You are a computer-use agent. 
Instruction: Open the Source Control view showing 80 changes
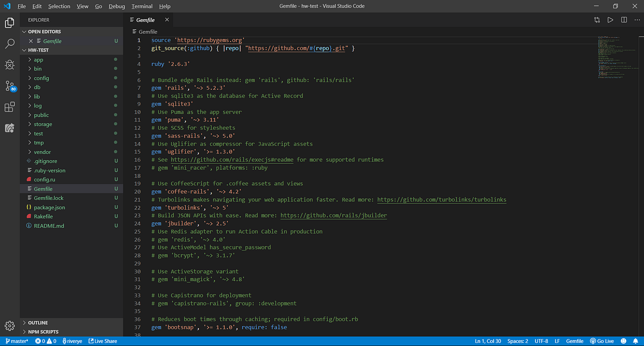10,86
